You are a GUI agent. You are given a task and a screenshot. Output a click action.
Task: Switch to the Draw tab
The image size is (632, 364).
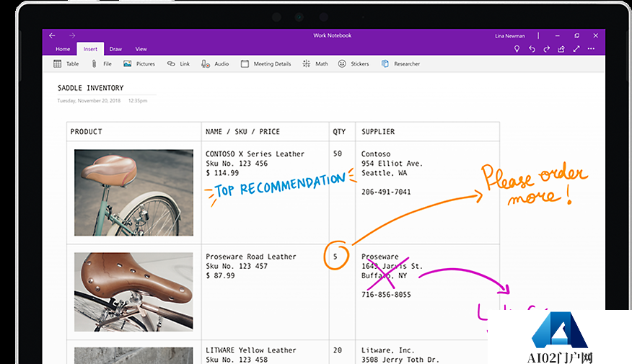coord(115,49)
